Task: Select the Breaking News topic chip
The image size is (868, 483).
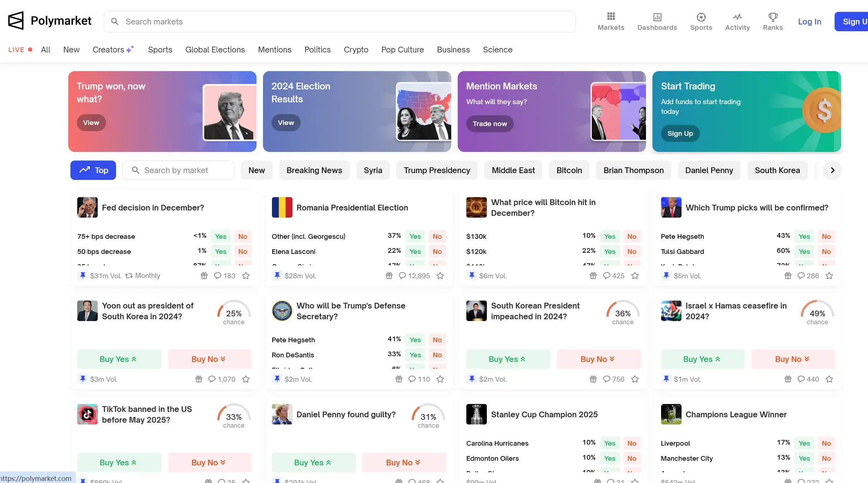Action: [x=314, y=170]
